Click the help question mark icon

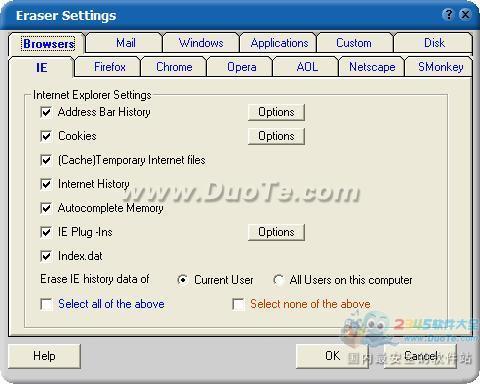coord(448,14)
